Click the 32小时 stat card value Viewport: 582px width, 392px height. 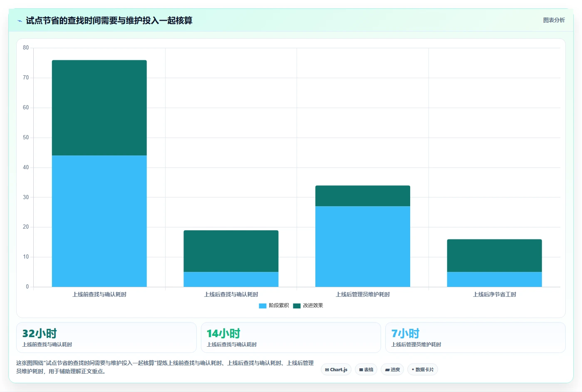(40, 333)
